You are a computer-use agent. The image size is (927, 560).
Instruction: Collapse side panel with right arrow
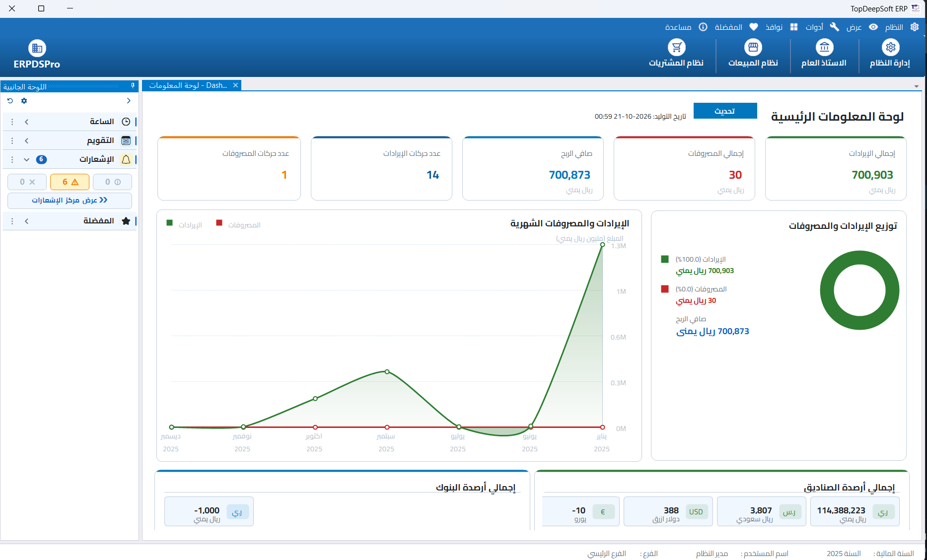(x=129, y=101)
